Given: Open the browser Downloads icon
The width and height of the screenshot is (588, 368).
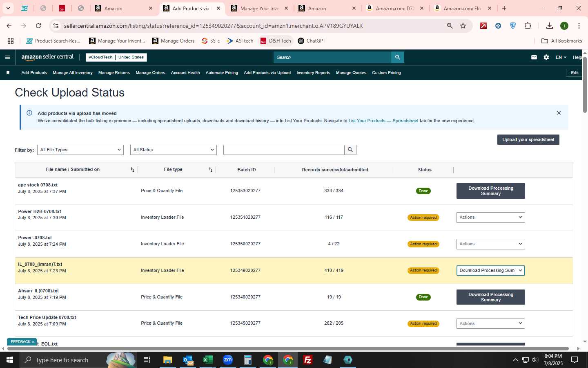Looking at the screenshot, I should (550, 26).
